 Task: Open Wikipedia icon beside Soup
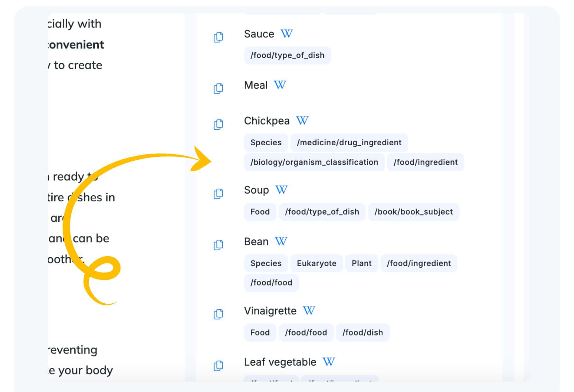(281, 190)
